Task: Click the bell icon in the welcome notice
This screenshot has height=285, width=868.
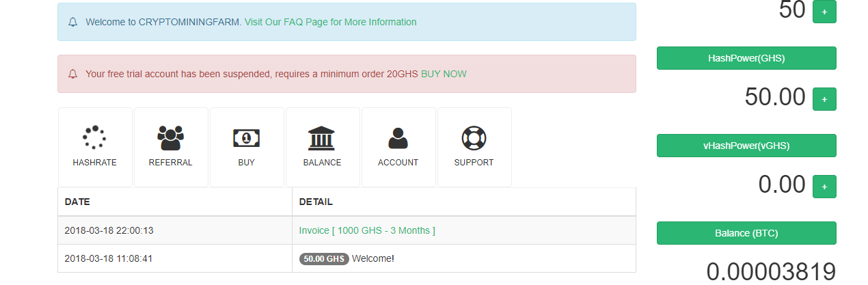Action: pos(73,22)
